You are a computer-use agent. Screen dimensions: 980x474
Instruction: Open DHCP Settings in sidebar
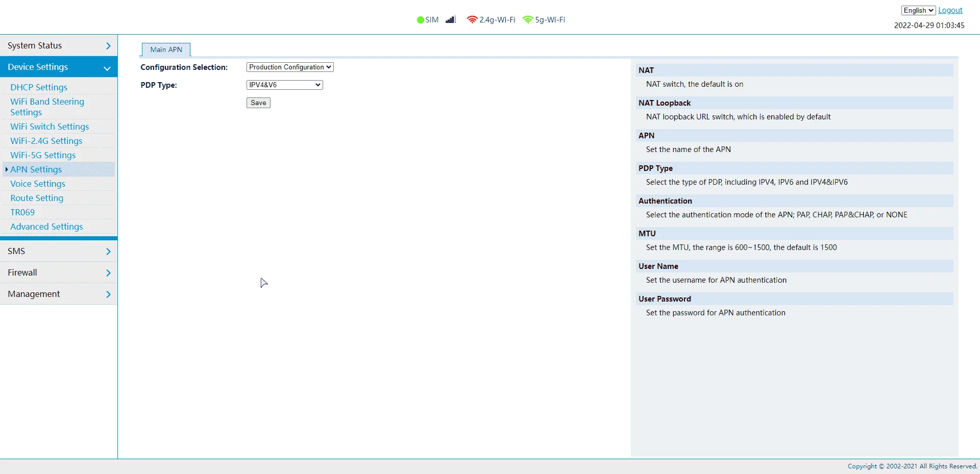pyautogui.click(x=39, y=87)
